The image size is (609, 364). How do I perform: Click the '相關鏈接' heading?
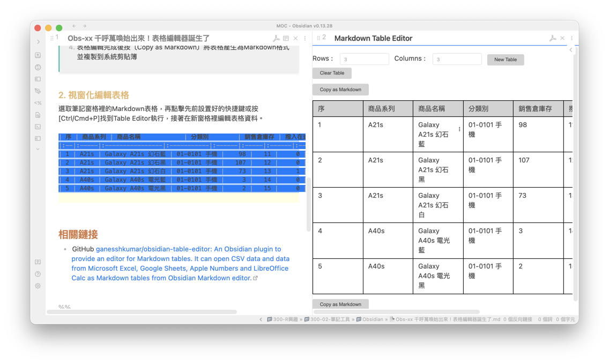click(78, 234)
